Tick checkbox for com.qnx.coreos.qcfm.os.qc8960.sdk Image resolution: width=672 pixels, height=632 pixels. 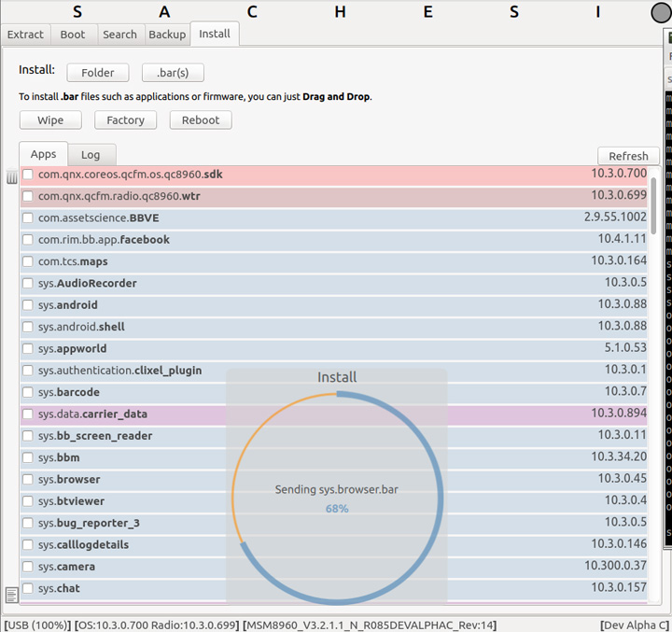tap(28, 174)
